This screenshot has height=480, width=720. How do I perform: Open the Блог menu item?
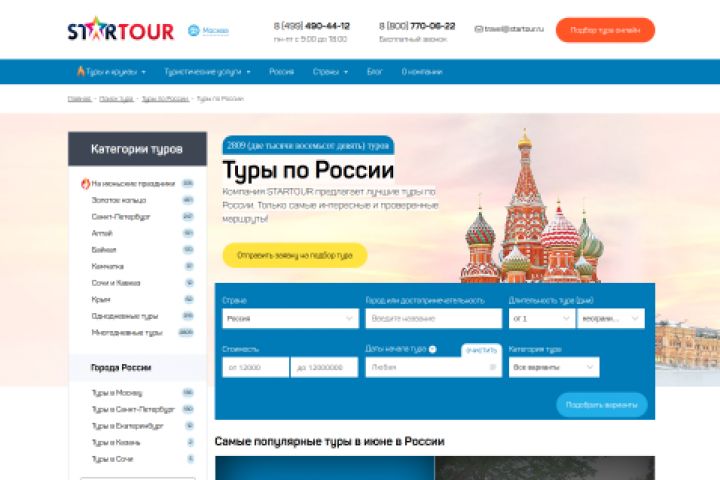click(x=375, y=72)
